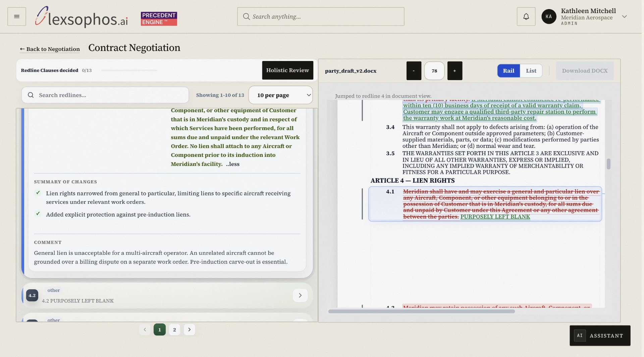Click the magnifier icon in global search
The height and width of the screenshot is (357, 644).
pyautogui.click(x=246, y=16)
